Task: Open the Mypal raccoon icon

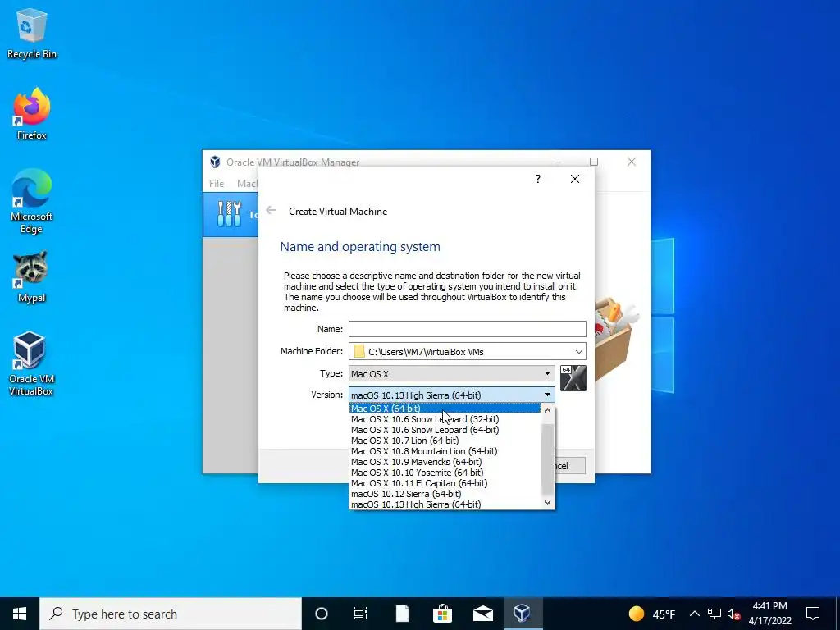Action: pos(32,276)
